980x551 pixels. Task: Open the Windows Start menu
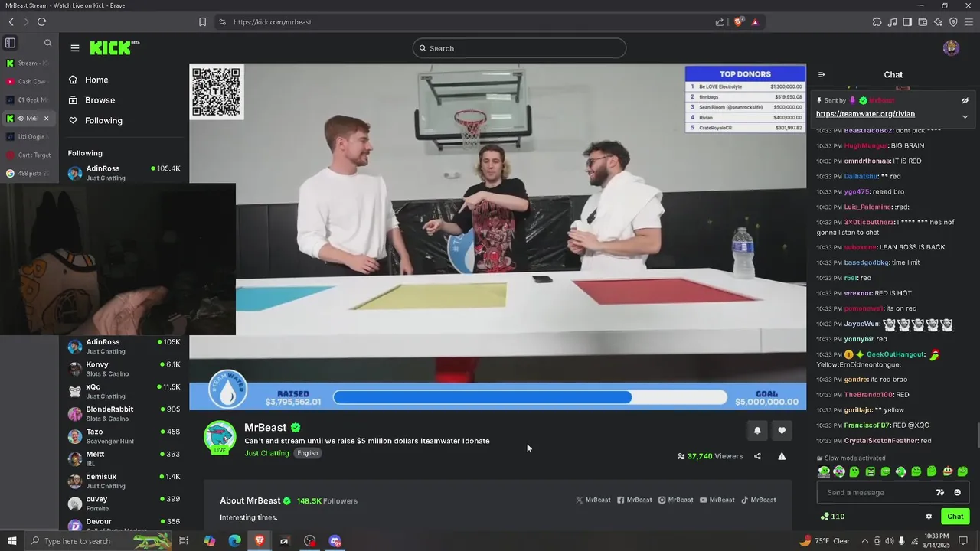[x=11, y=541]
